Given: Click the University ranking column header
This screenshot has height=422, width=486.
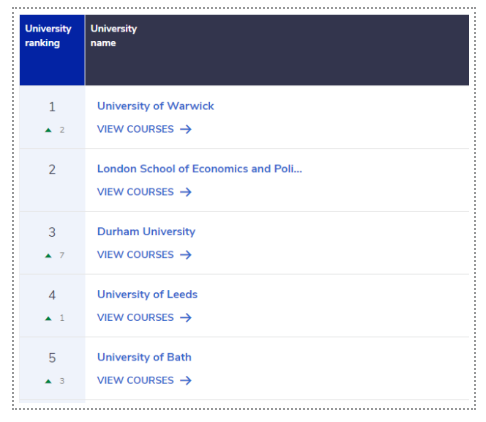Looking at the screenshot, I should point(52,50).
